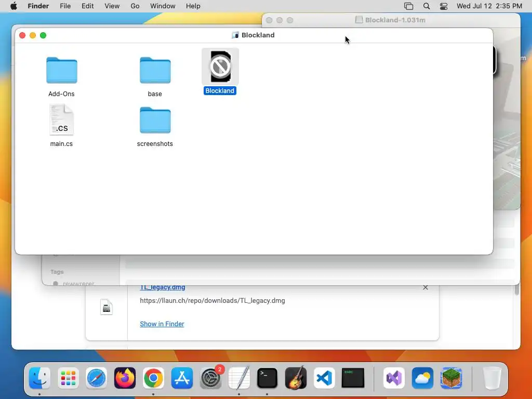The height and width of the screenshot is (399, 532).
Task: Click Show in Finder link
Action: 162,324
